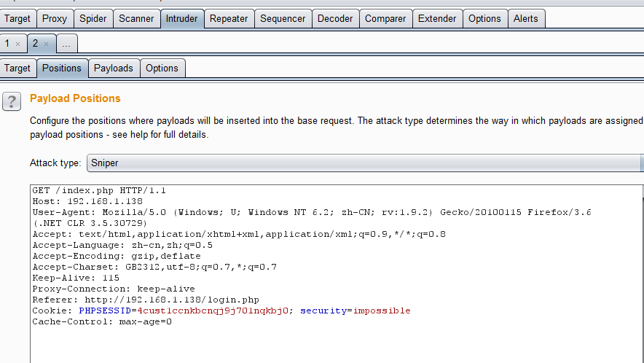Open the top-level Options tab
Image resolution: width=644 pixels, height=363 pixels.
[484, 19]
